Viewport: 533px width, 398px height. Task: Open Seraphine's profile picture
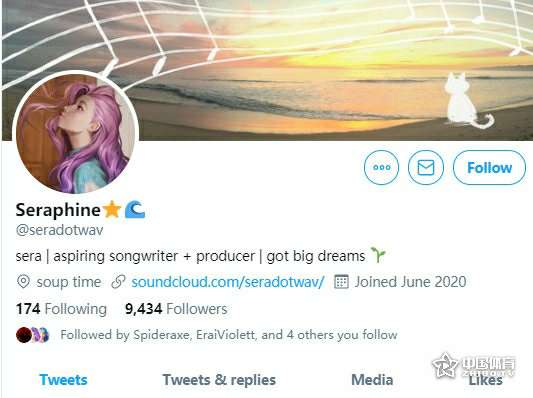click(75, 134)
